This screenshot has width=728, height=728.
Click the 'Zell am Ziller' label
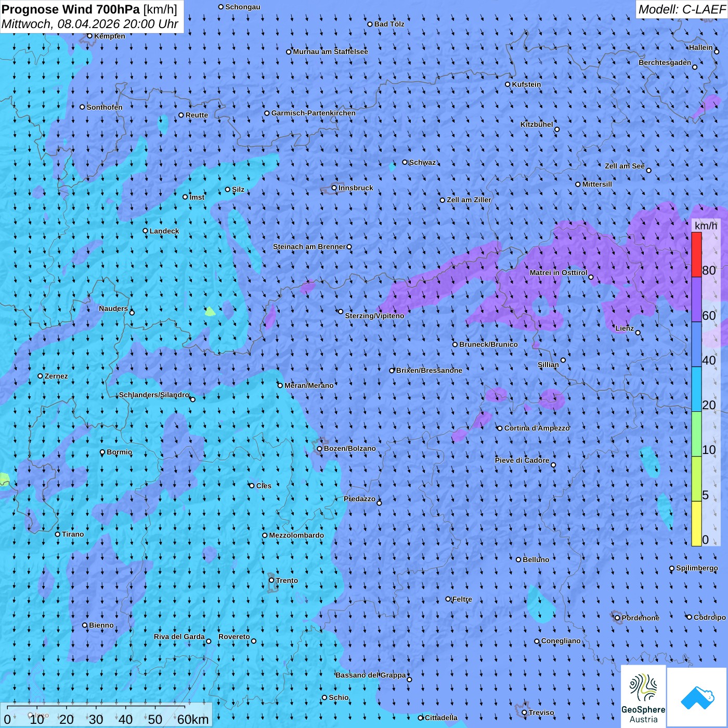click(x=469, y=200)
